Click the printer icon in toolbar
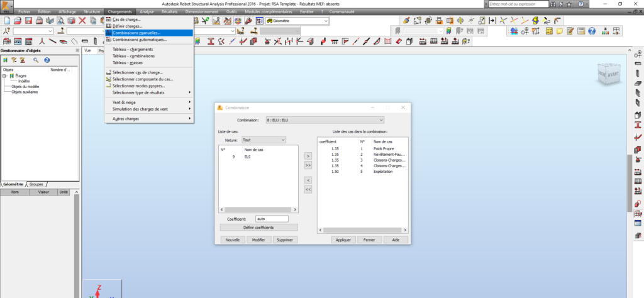Screen dimensions: 644x298 [x=40, y=21]
